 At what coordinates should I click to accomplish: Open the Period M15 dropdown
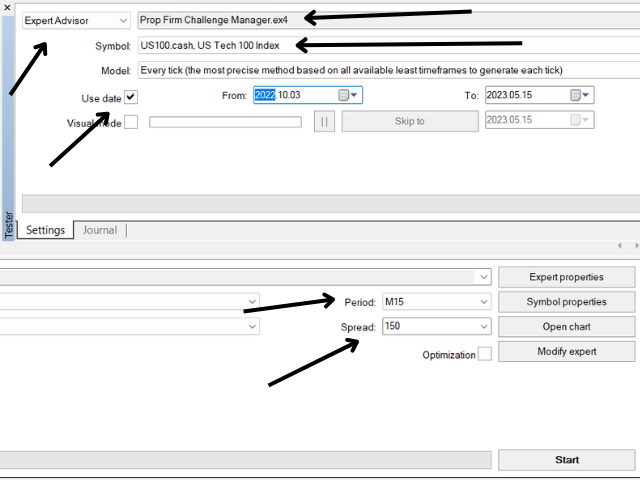pyautogui.click(x=436, y=302)
